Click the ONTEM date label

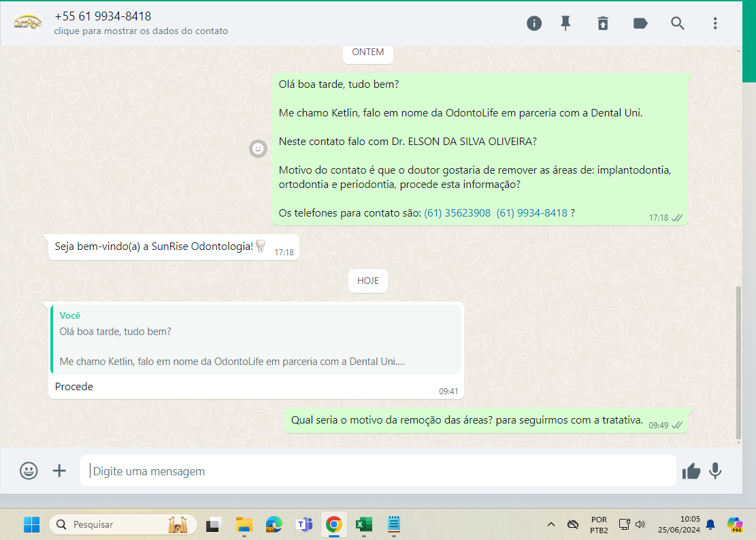tap(368, 52)
